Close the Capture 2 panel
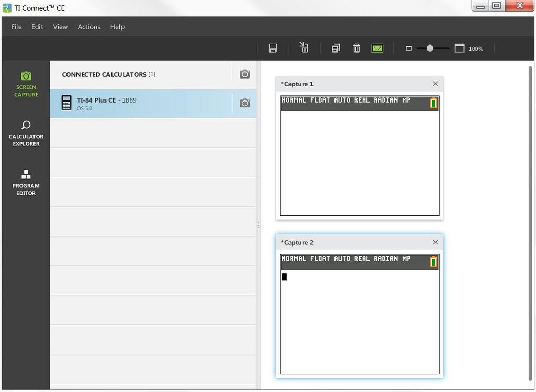 435,242
